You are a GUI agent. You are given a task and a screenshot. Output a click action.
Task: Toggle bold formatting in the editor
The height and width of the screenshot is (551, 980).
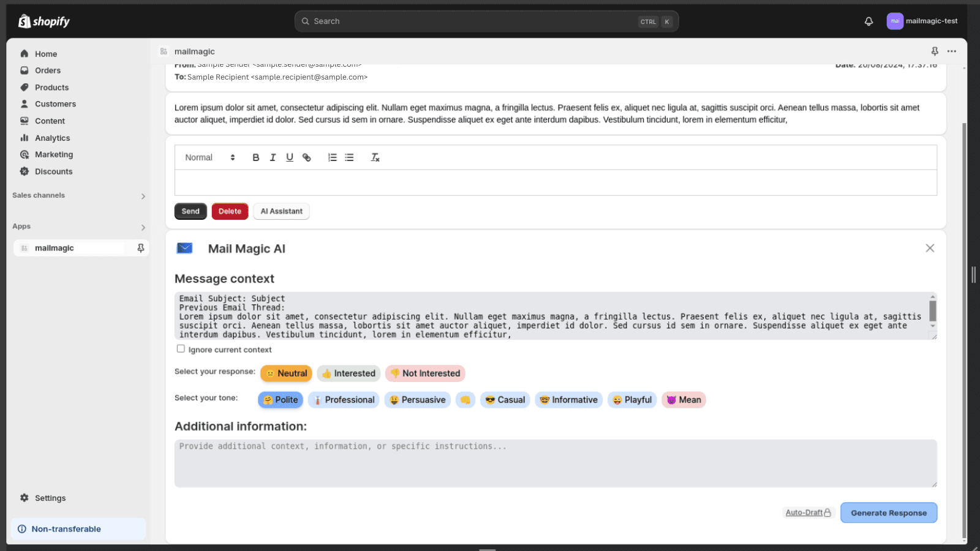(255, 157)
